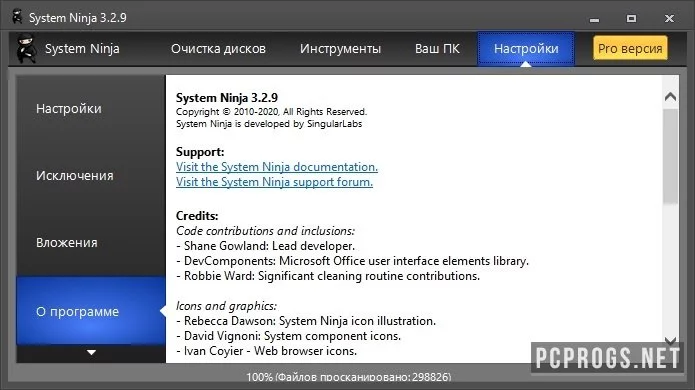This screenshot has width=695, height=390.
Task: Open the Очистка дисков tab
Action: (219, 49)
